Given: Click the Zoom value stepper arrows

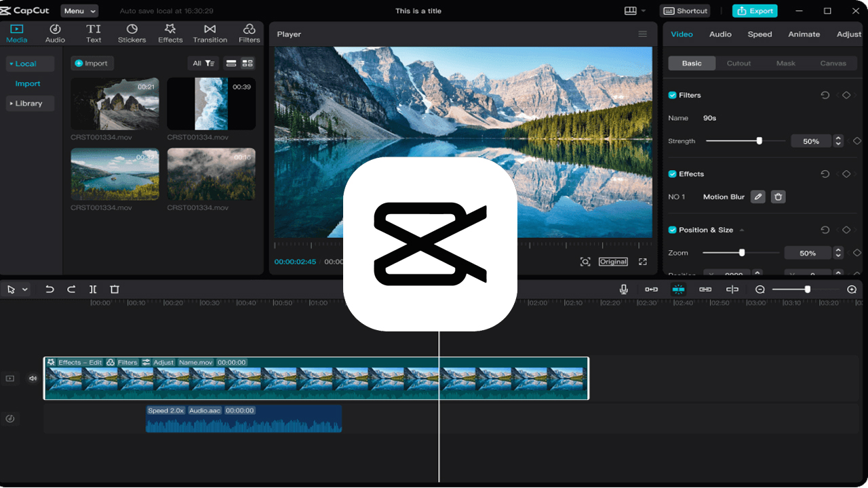Looking at the screenshot, I should pos(839,253).
